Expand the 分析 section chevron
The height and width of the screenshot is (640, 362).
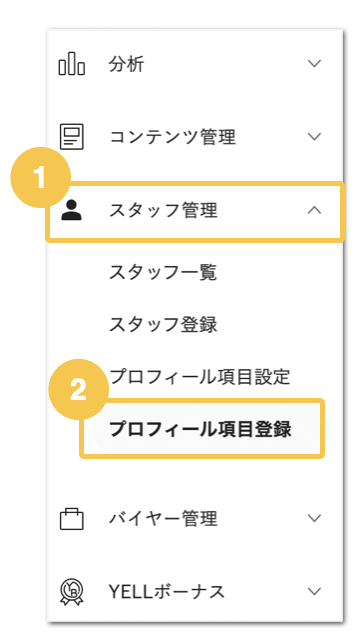(x=314, y=63)
